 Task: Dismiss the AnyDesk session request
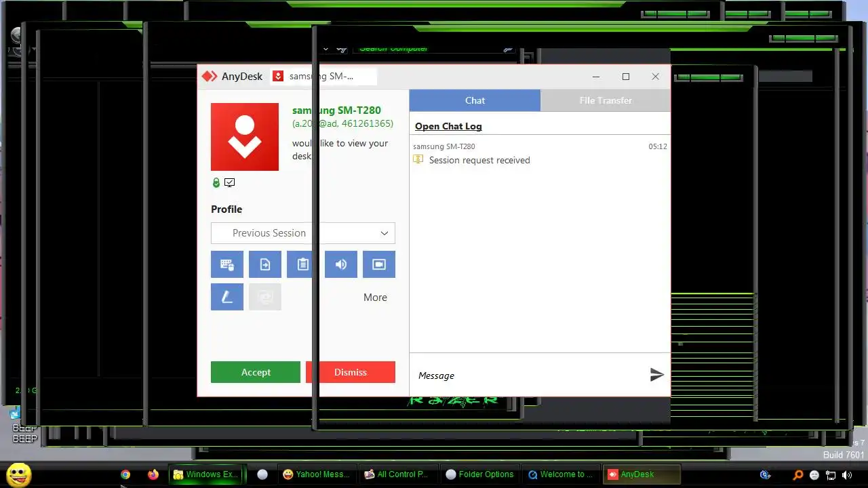click(351, 372)
